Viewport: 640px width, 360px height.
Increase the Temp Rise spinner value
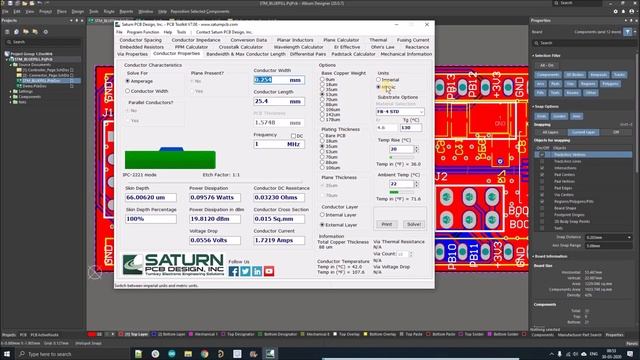coord(416,148)
